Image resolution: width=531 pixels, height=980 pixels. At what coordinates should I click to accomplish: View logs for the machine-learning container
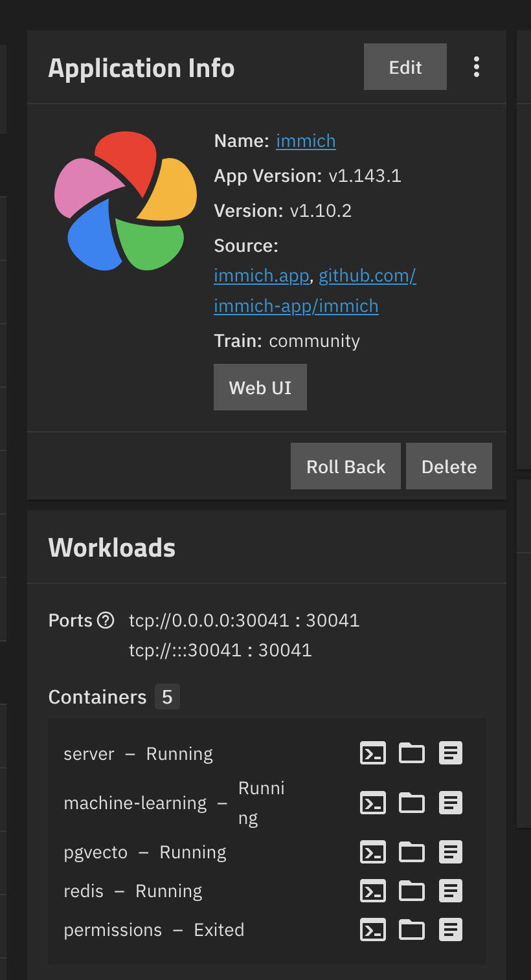(451, 803)
